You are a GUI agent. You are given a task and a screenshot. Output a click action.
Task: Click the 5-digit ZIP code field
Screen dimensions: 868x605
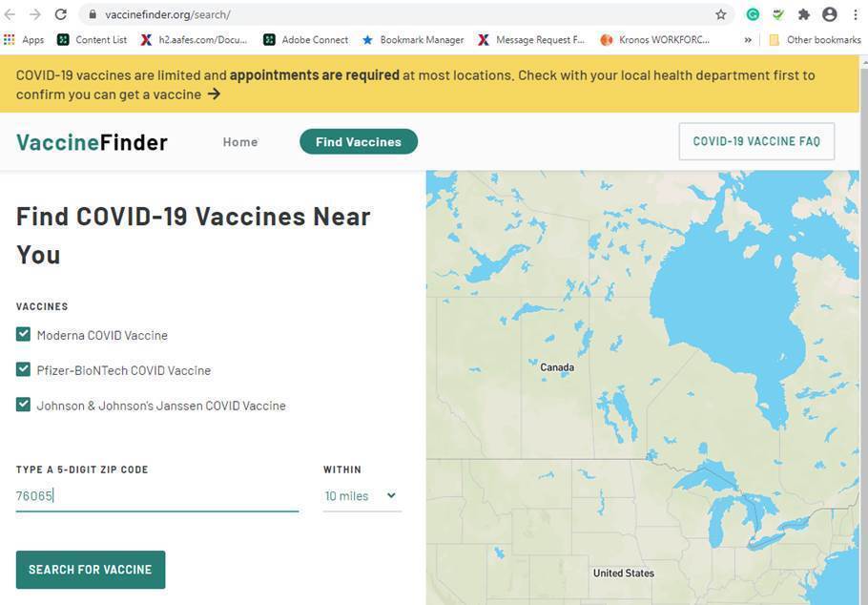[x=157, y=496]
